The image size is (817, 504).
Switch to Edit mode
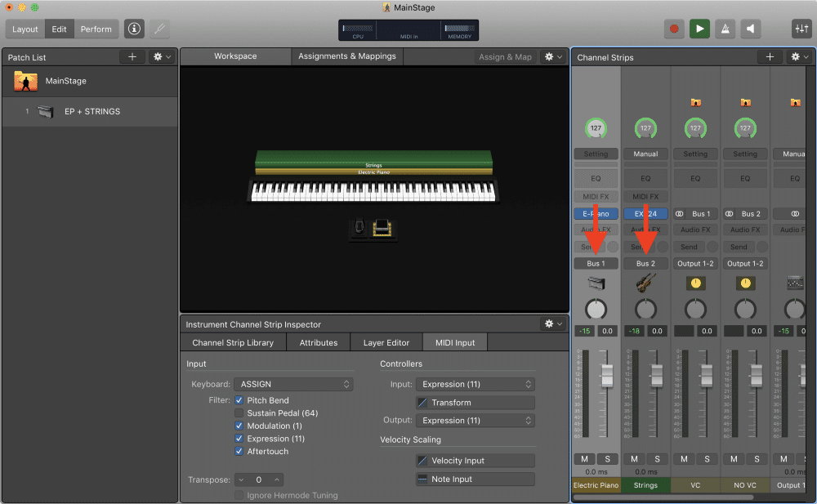pos(59,29)
